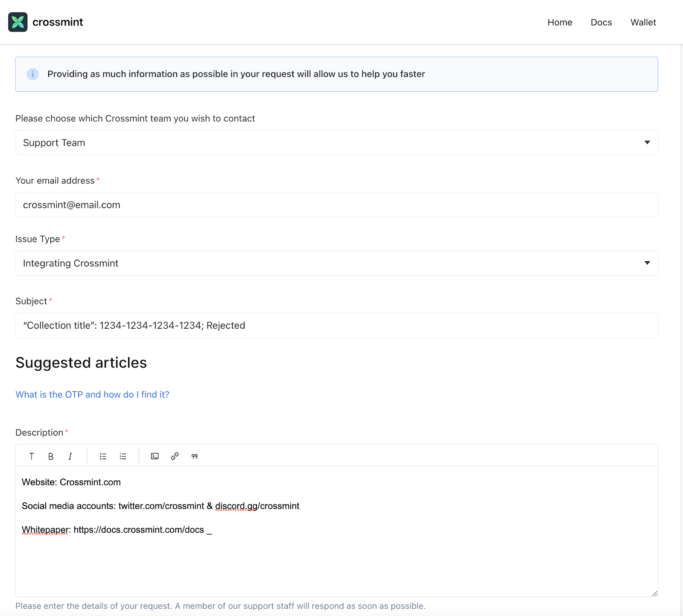Click the 'Social media accounts' line
This screenshot has height=616, width=683.
(x=161, y=506)
